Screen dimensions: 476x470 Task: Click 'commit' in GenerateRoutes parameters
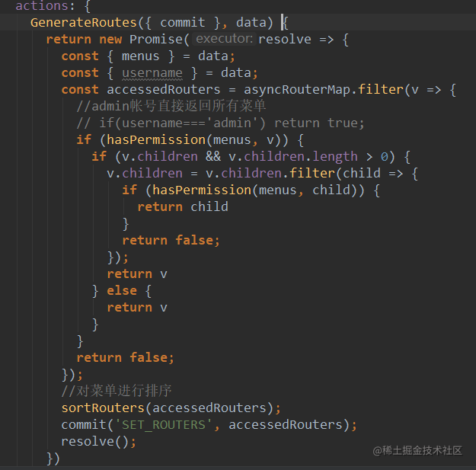[183, 23]
